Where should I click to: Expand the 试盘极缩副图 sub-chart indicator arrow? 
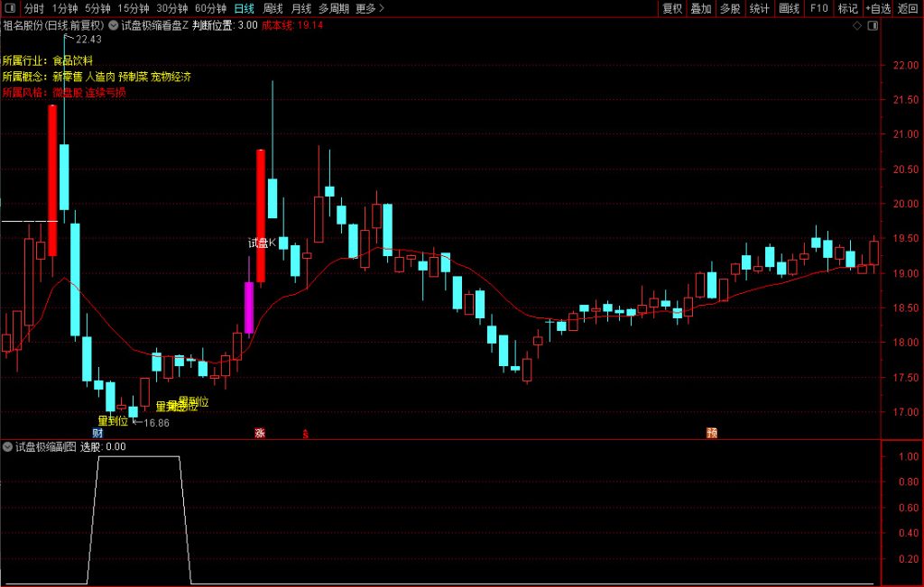pos(7,446)
